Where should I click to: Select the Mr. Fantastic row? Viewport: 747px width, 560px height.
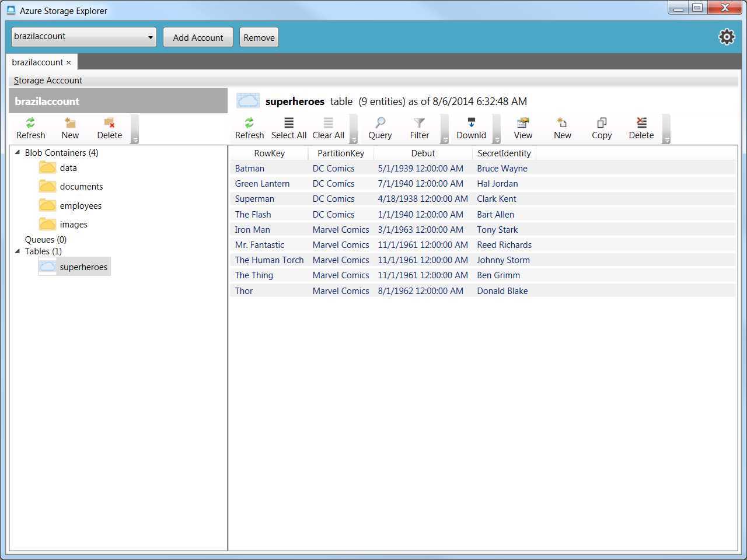[x=483, y=245]
